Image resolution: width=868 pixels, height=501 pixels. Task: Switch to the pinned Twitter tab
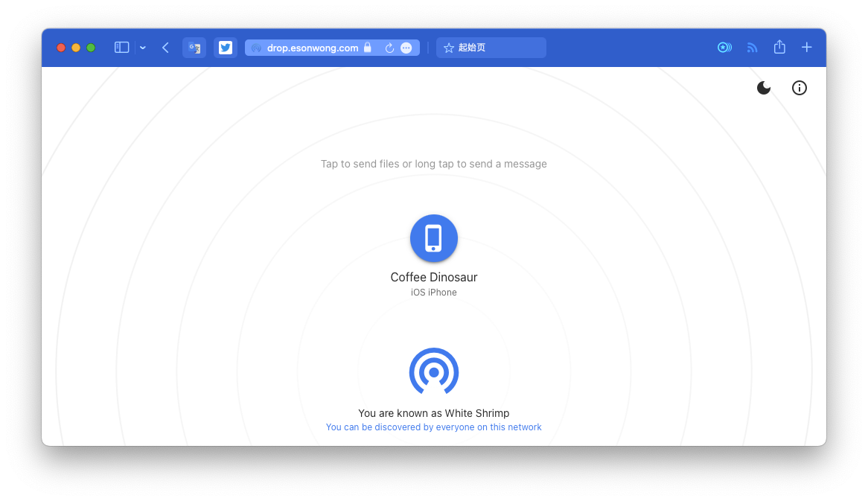click(x=226, y=48)
